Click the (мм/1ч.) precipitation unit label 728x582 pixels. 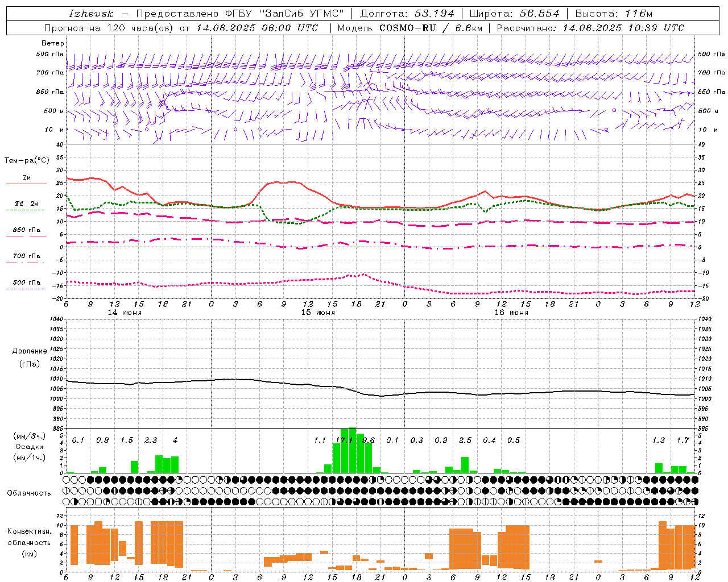coord(29,458)
